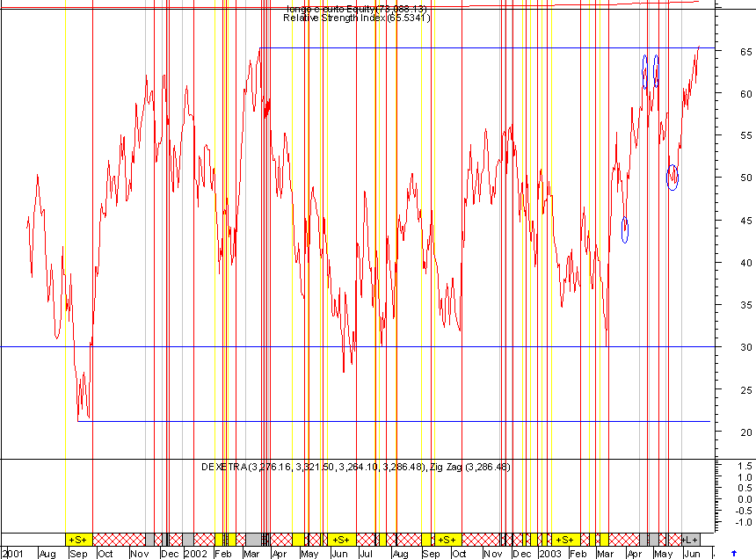Click the 20 value on RSI scale
Image resolution: width=756 pixels, height=559 pixels.
point(745,432)
